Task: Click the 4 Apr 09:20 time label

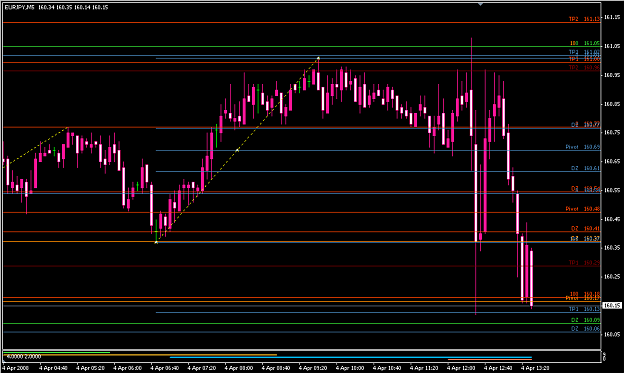Action: coord(313,368)
